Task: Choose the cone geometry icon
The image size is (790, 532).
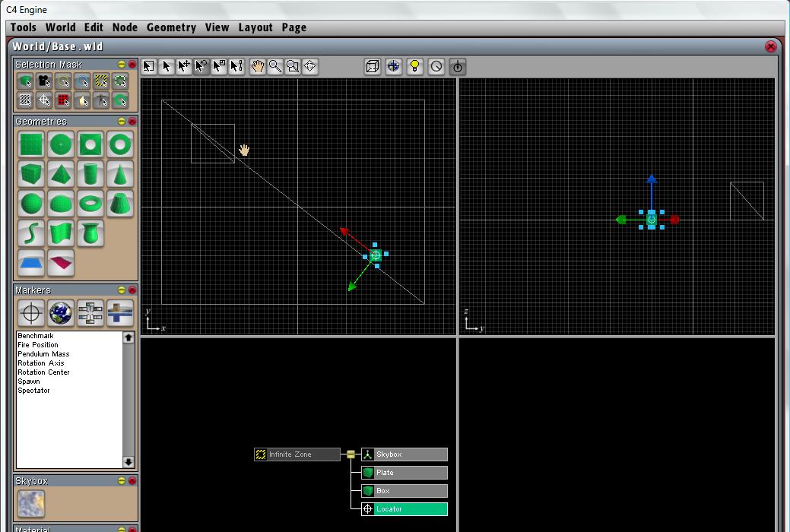Action: click(x=120, y=174)
